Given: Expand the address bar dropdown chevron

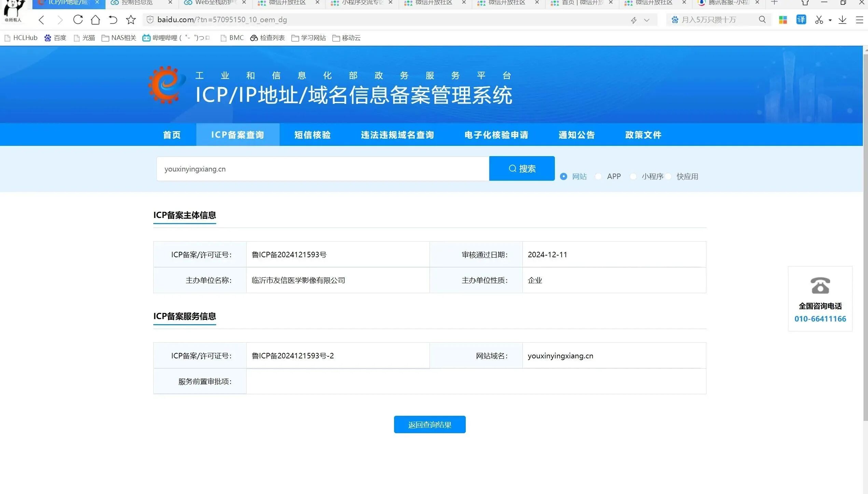Looking at the screenshot, I should coord(646,20).
